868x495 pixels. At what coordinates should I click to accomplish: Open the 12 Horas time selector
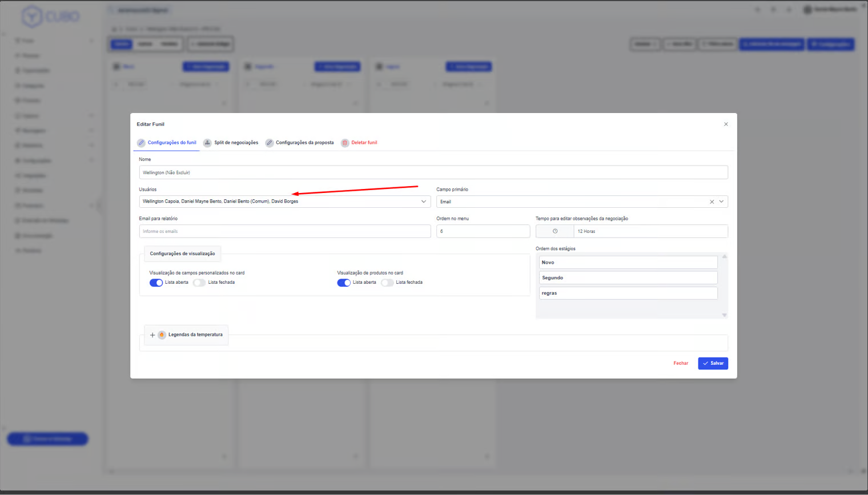coord(650,231)
